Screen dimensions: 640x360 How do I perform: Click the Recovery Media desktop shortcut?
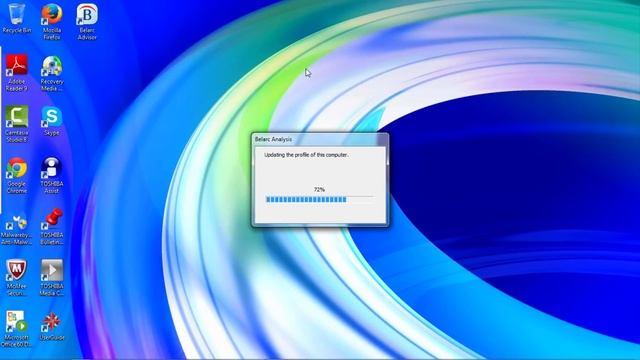tap(52, 73)
